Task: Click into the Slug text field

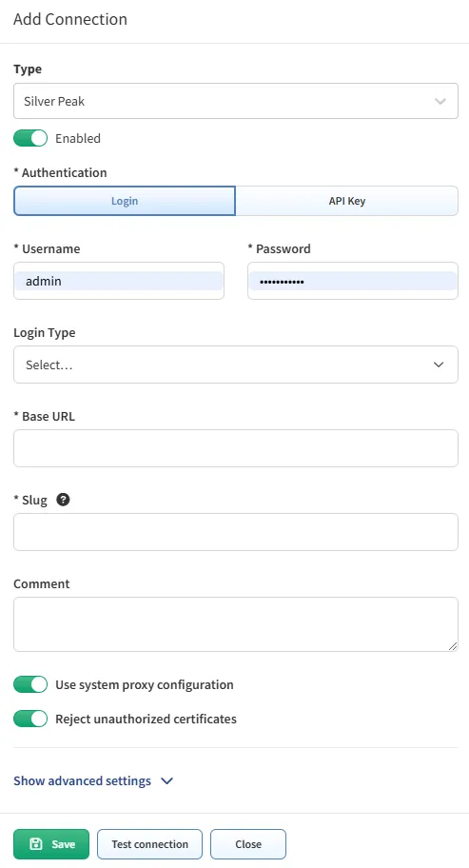Action: point(236,532)
